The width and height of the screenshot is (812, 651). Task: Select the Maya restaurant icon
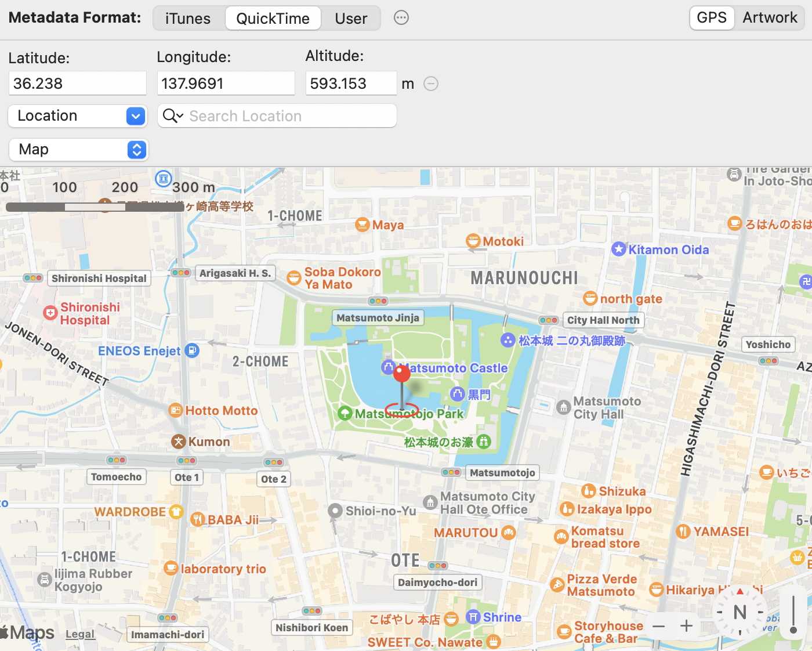362,225
